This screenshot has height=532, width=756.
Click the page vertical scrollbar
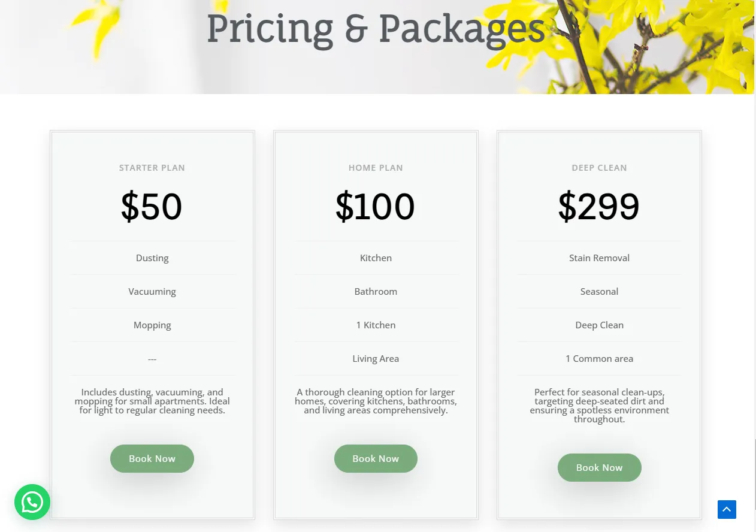(755, 266)
